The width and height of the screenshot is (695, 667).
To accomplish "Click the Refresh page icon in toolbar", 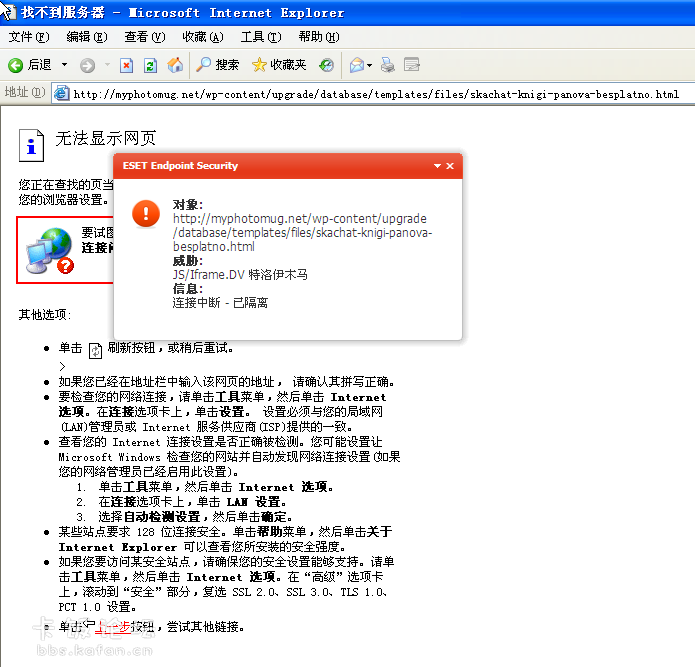I will [150, 65].
